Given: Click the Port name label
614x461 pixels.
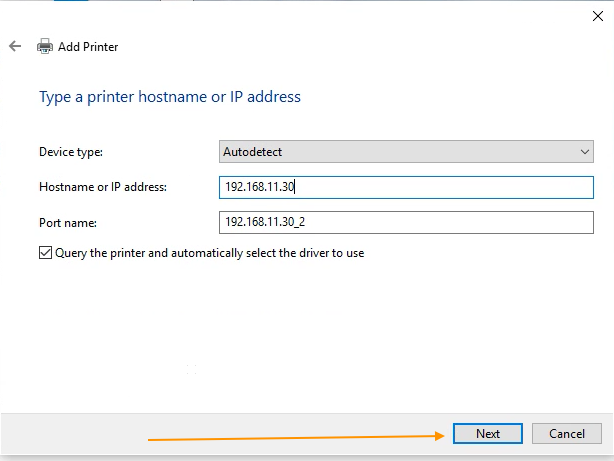Looking at the screenshot, I should pos(68,223).
